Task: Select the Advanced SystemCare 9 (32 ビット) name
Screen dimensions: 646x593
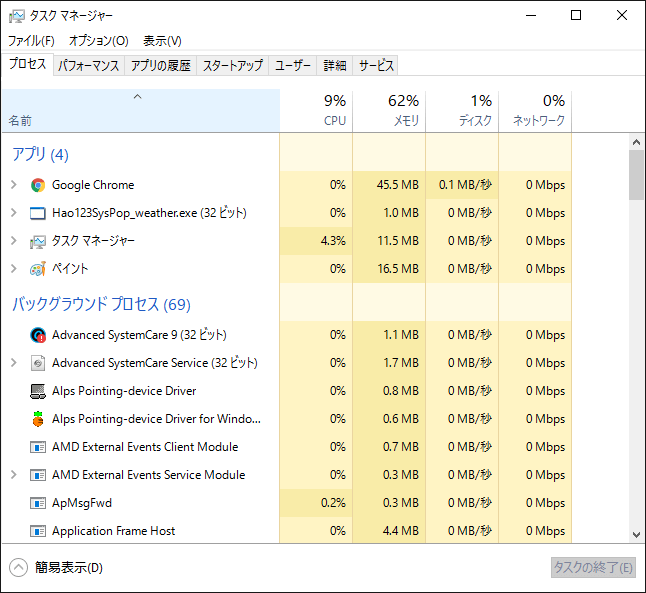Action: pyautogui.click(x=139, y=335)
